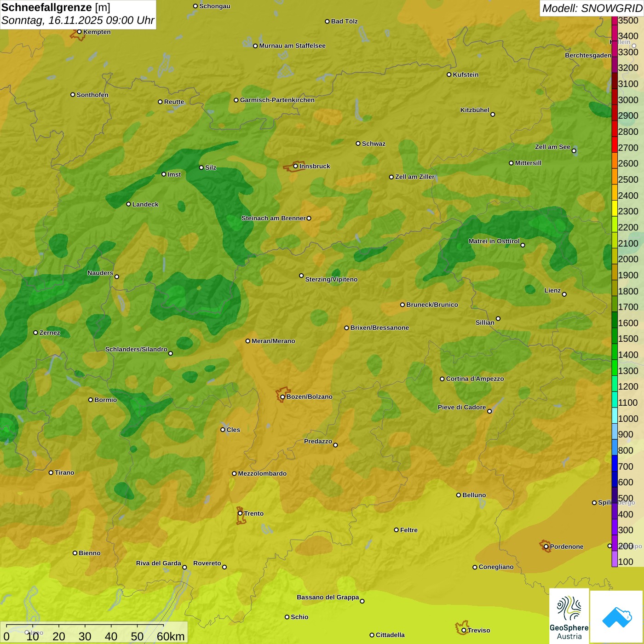The image size is (644, 644).
Task: Click the Riva del Garda label
Action: pyautogui.click(x=159, y=563)
